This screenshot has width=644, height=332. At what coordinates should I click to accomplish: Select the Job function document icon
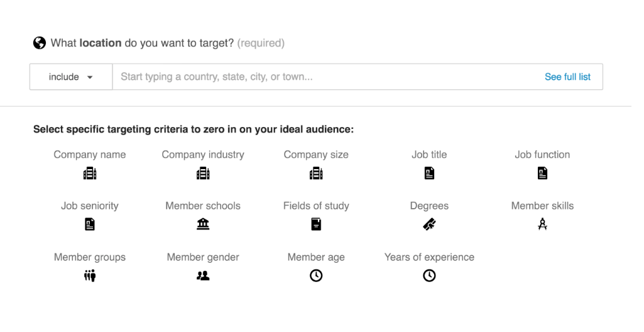542,173
